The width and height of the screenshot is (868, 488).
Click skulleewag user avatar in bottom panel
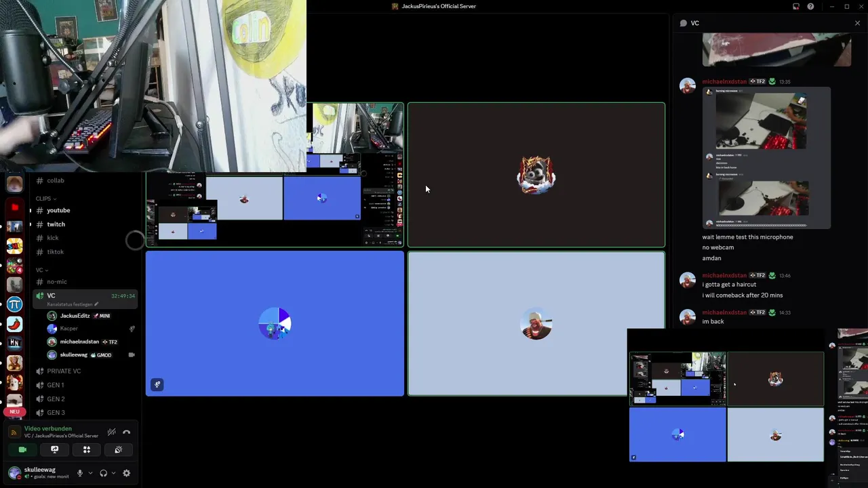[14, 473]
